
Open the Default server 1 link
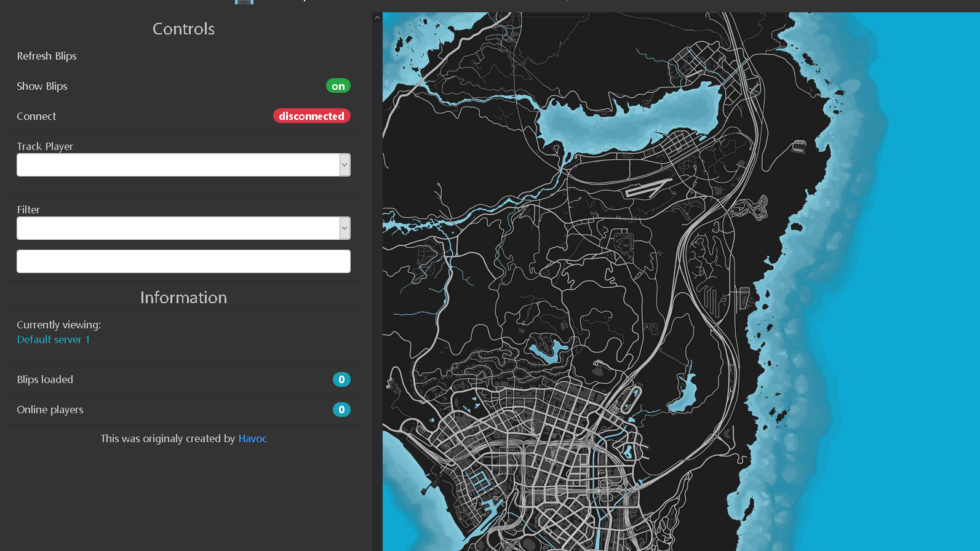[54, 339]
